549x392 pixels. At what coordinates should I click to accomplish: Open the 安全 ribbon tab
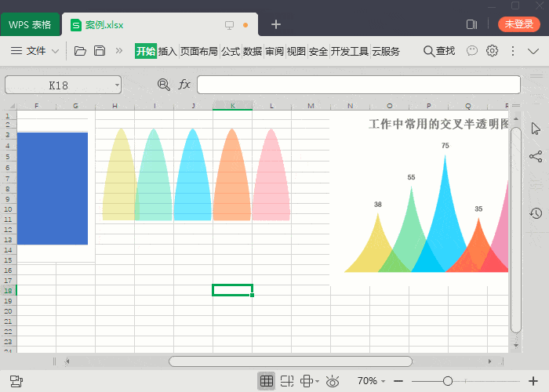click(x=318, y=52)
